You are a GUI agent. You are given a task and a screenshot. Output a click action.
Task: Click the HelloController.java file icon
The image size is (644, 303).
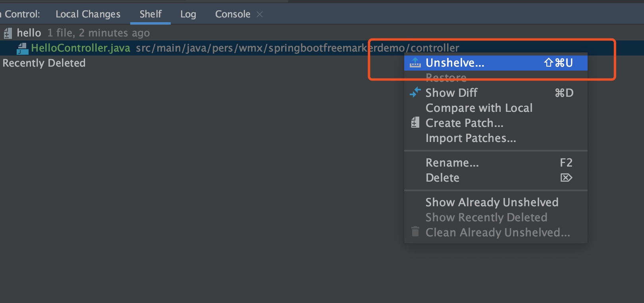click(22, 48)
